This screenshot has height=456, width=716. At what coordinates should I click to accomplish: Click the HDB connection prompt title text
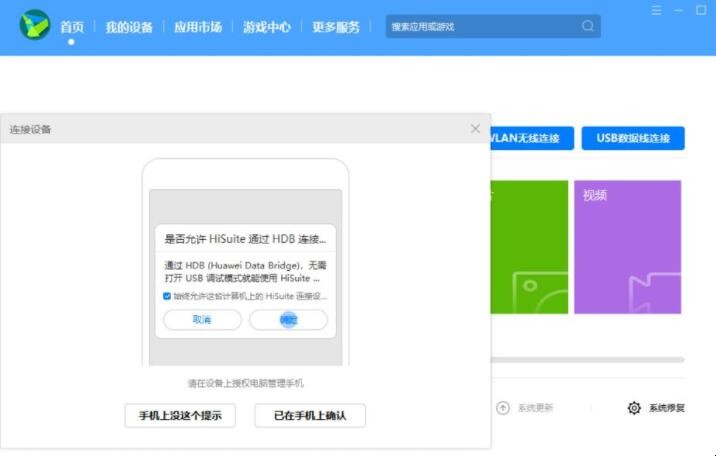(245, 239)
